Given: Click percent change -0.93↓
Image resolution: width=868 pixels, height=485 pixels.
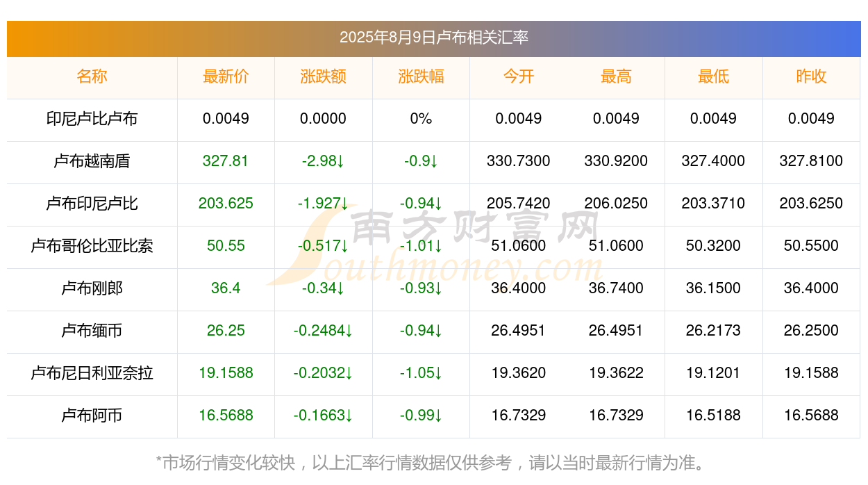Looking at the screenshot, I should pyautogui.click(x=421, y=288).
